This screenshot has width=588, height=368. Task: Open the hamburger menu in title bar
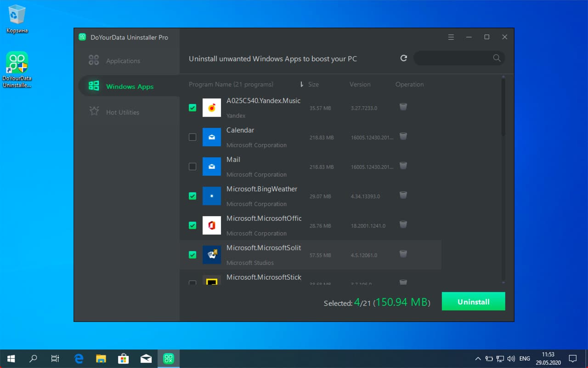(x=451, y=37)
